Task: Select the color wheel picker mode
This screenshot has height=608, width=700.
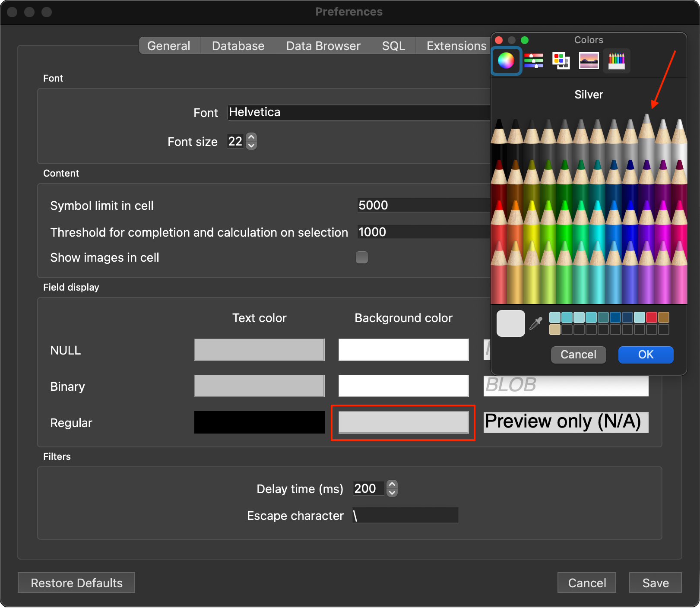Action: click(x=506, y=60)
